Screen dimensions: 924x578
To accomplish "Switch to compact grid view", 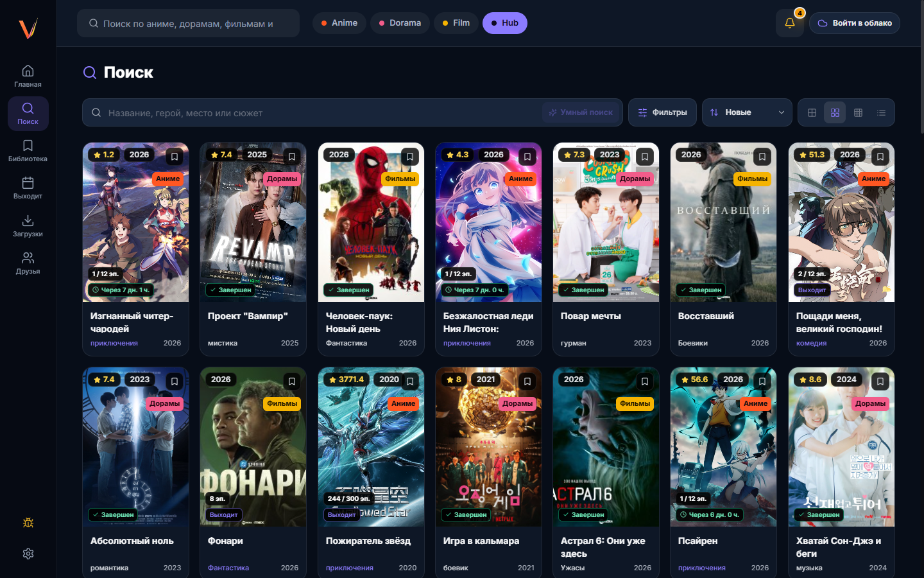I will (x=858, y=112).
